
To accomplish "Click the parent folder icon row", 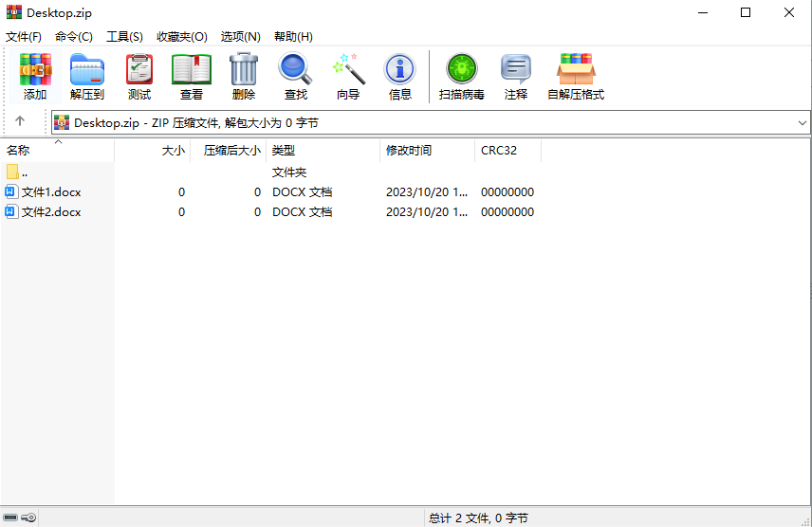I will pyautogui.click(x=13, y=172).
